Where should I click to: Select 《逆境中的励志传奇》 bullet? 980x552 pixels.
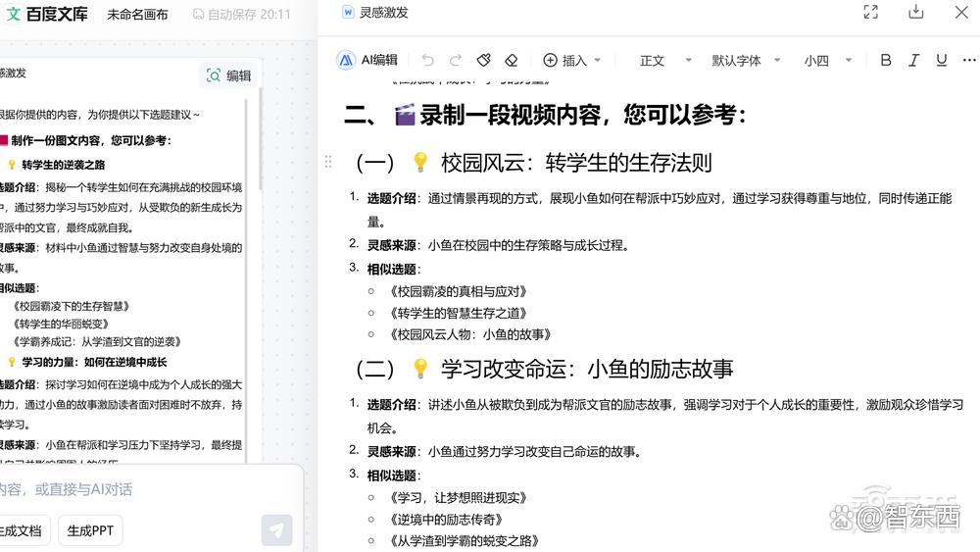click(446, 520)
